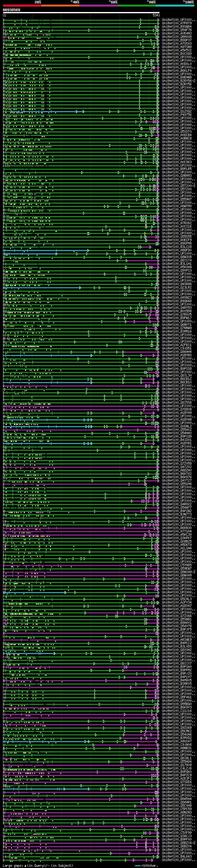The image size is (197, 868).
Task: Select label UniRef100_Q5T200-2
Action: pyautogui.click(x=179, y=186)
